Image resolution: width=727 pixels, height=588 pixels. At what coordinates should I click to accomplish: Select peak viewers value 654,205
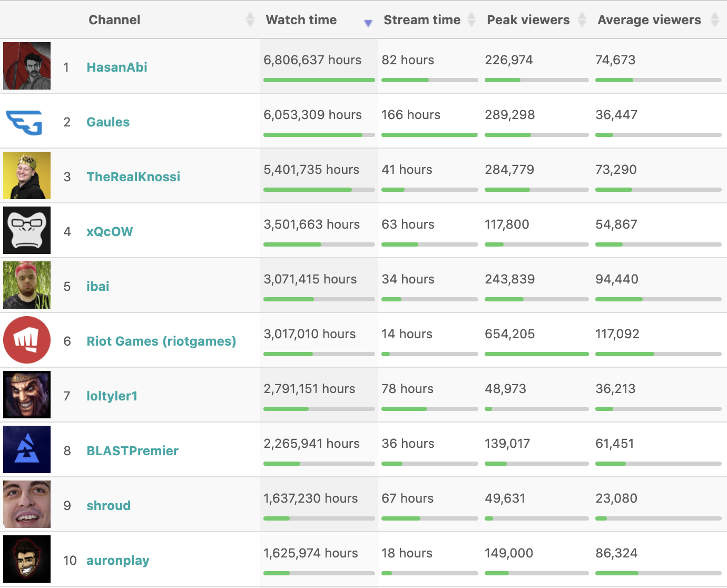click(x=510, y=334)
